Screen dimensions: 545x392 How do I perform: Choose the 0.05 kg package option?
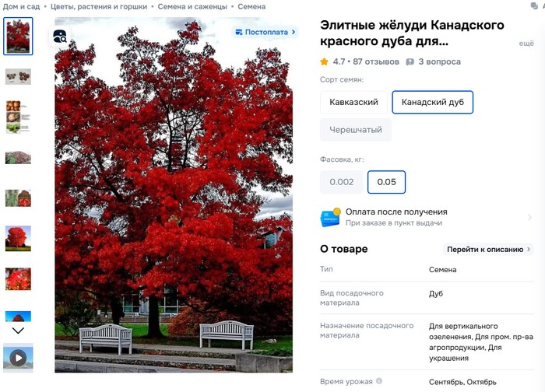[386, 182]
